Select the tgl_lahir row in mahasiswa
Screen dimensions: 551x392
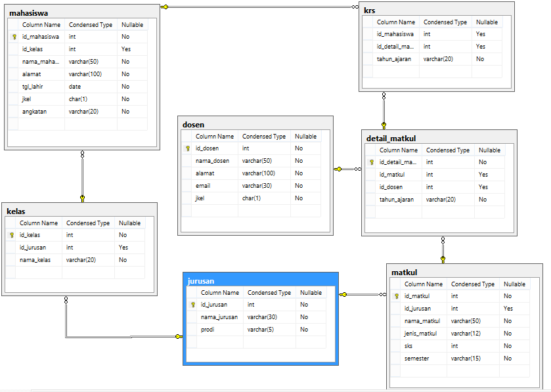point(78,87)
